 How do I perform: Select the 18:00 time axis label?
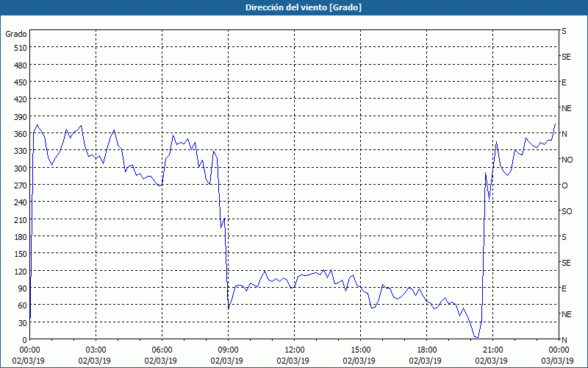tap(426, 350)
